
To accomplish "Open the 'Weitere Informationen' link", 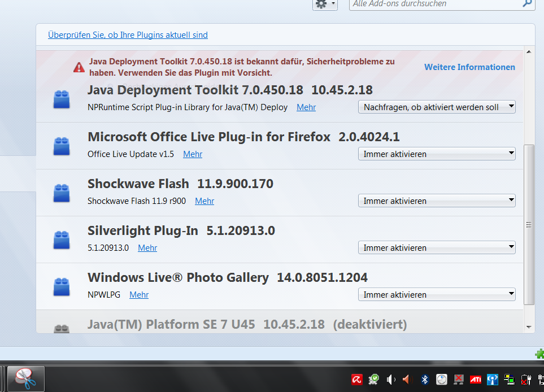I will (x=470, y=67).
